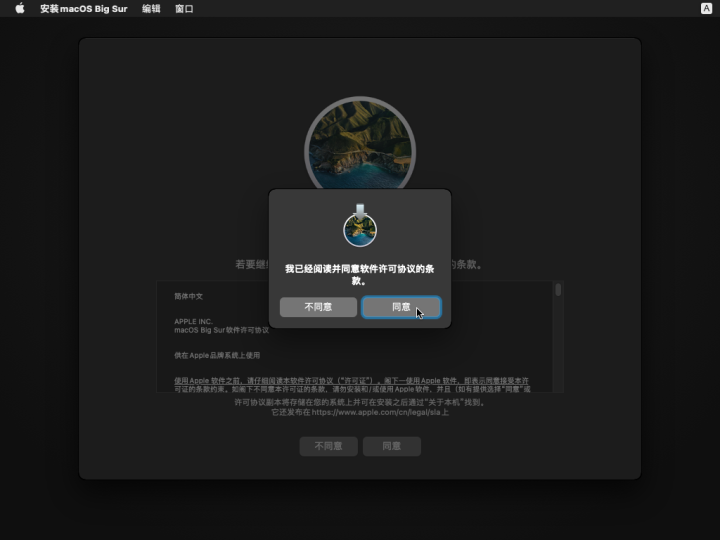
Task: Click the 供在Apple品牌系统上使用 line
Action: tap(217, 355)
